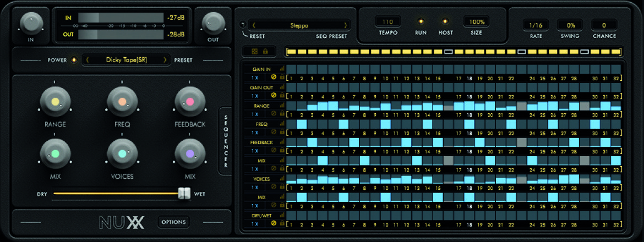Image resolution: width=644 pixels, height=242 pixels.
Task: Click the CHANCE value field
Action: (x=604, y=25)
